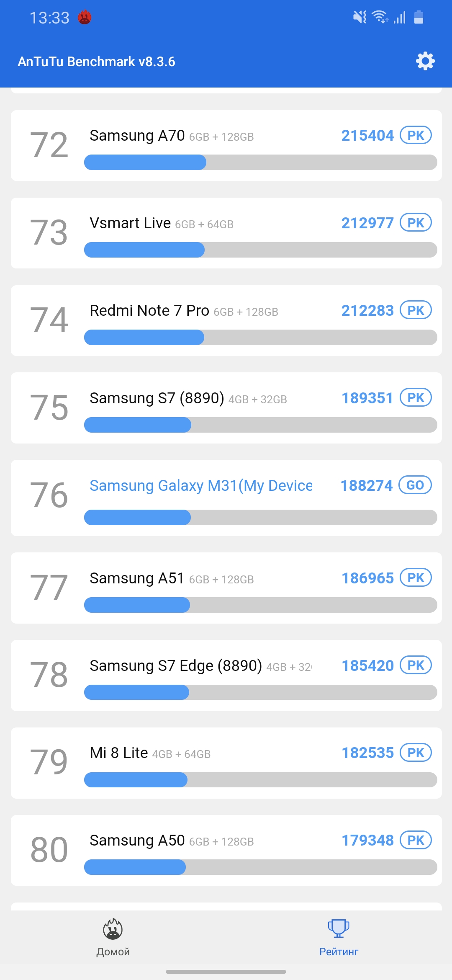The image size is (452, 980).
Task: Switch to the Домой tab
Action: click(113, 952)
